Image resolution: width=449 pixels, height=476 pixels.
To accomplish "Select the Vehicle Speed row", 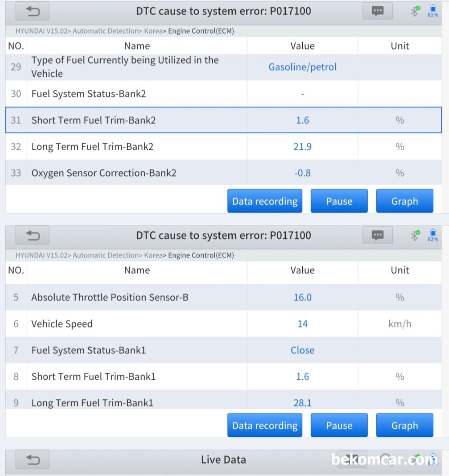I will pyautogui.click(x=223, y=324).
